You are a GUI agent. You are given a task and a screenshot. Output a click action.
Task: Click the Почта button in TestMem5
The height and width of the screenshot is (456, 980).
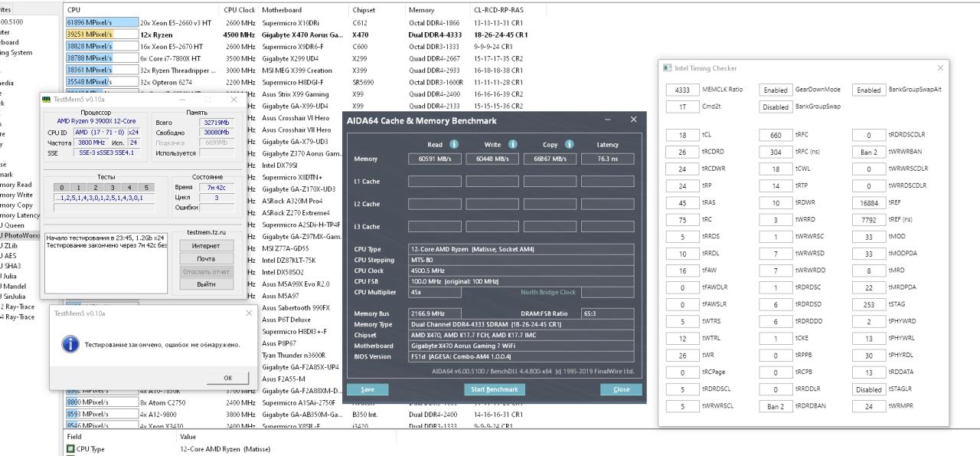tap(205, 258)
